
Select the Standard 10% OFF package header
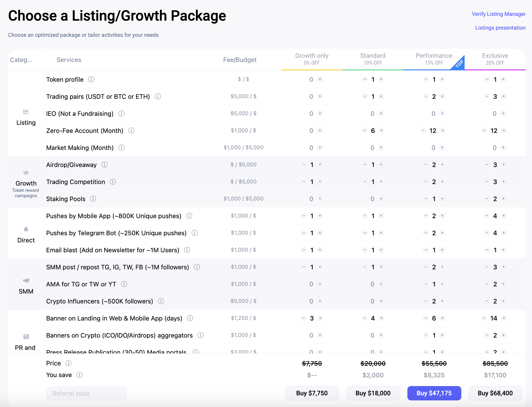pyautogui.click(x=373, y=59)
